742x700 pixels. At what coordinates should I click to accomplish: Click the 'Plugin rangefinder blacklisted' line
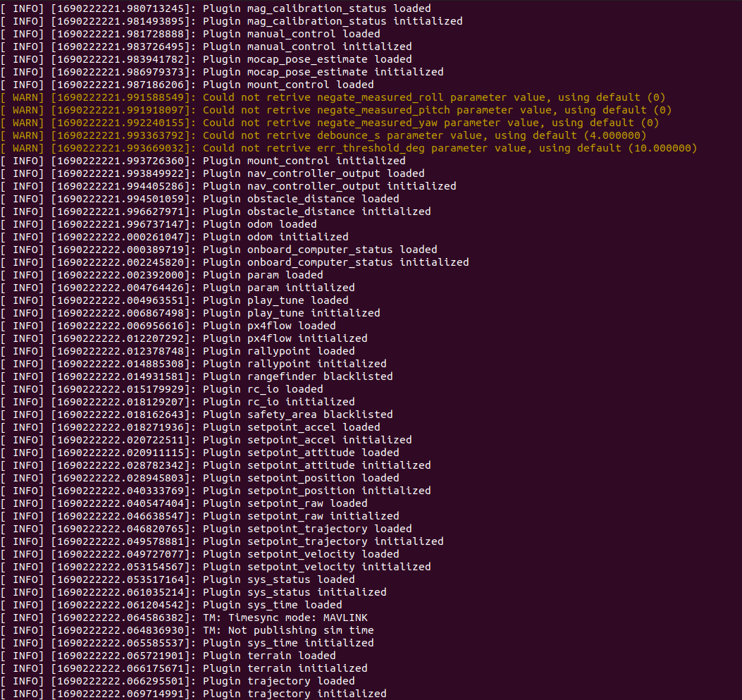[x=297, y=376]
